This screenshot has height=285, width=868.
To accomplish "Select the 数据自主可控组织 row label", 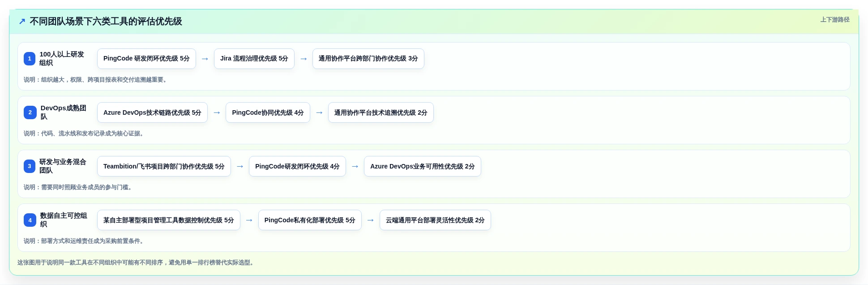I will [64, 220].
